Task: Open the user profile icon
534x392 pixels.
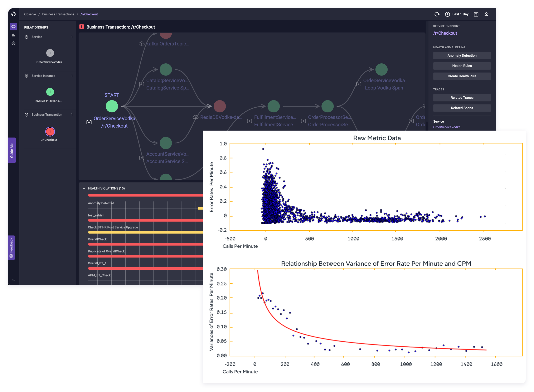Action: pyautogui.click(x=486, y=14)
